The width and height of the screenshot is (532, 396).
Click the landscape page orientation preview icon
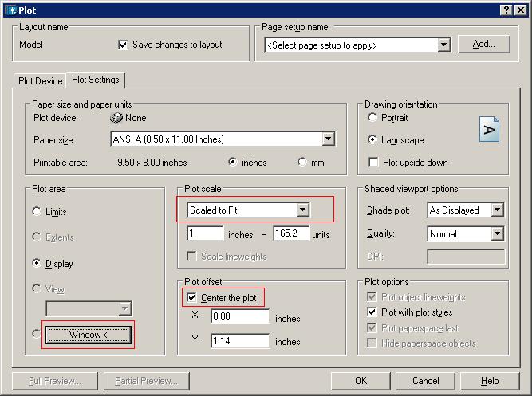[489, 129]
